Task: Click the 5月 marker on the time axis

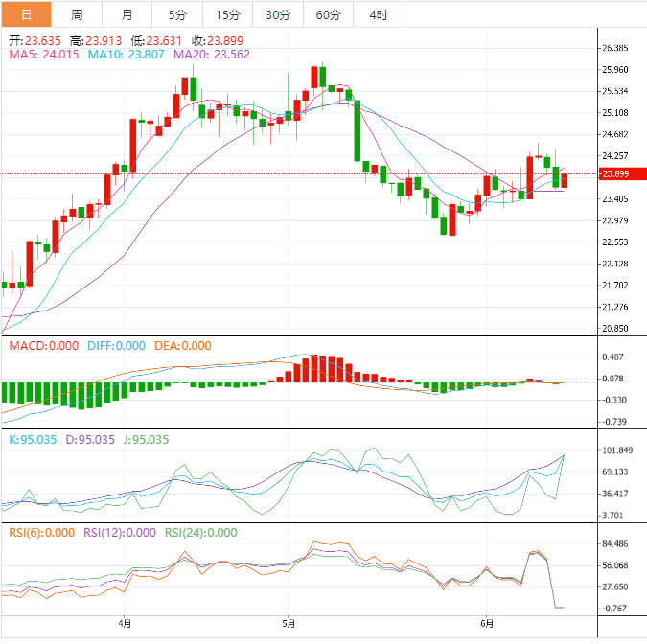Action: [x=288, y=623]
